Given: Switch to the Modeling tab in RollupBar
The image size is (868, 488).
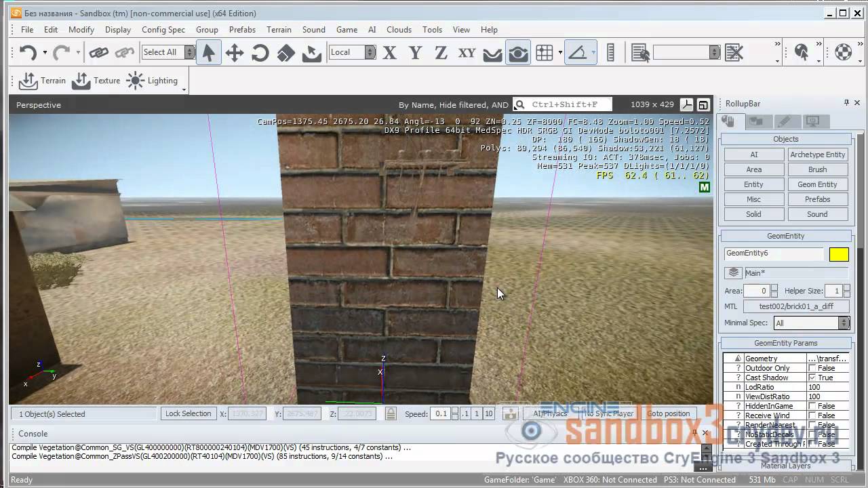Looking at the screenshot, I should tap(785, 122).
